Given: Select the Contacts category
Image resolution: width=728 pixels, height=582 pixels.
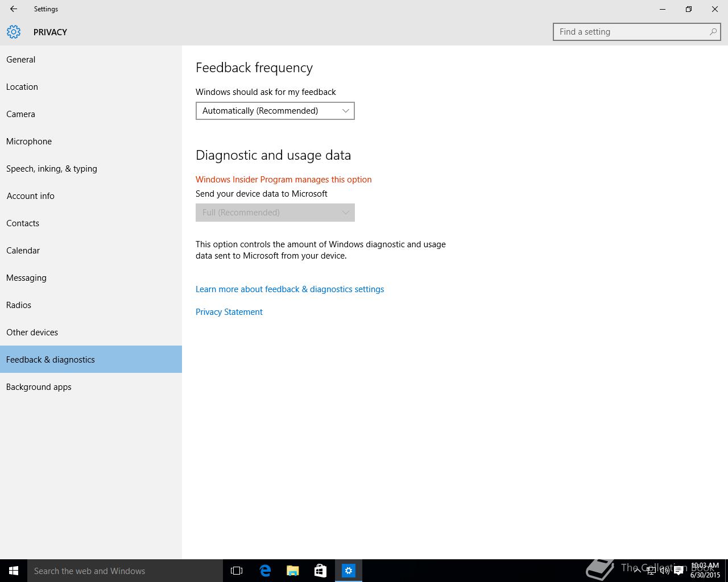Looking at the screenshot, I should pos(91,223).
